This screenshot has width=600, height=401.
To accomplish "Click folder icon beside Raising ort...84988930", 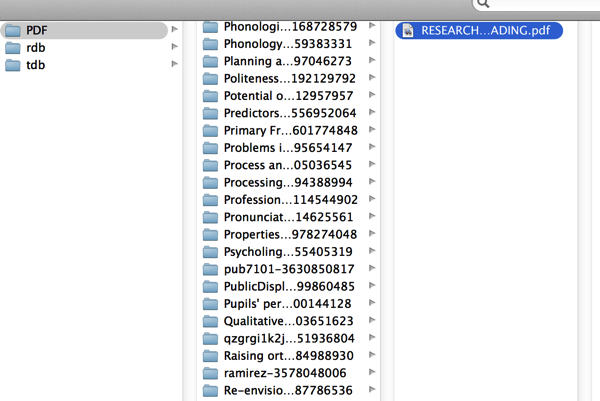I will tap(210, 356).
